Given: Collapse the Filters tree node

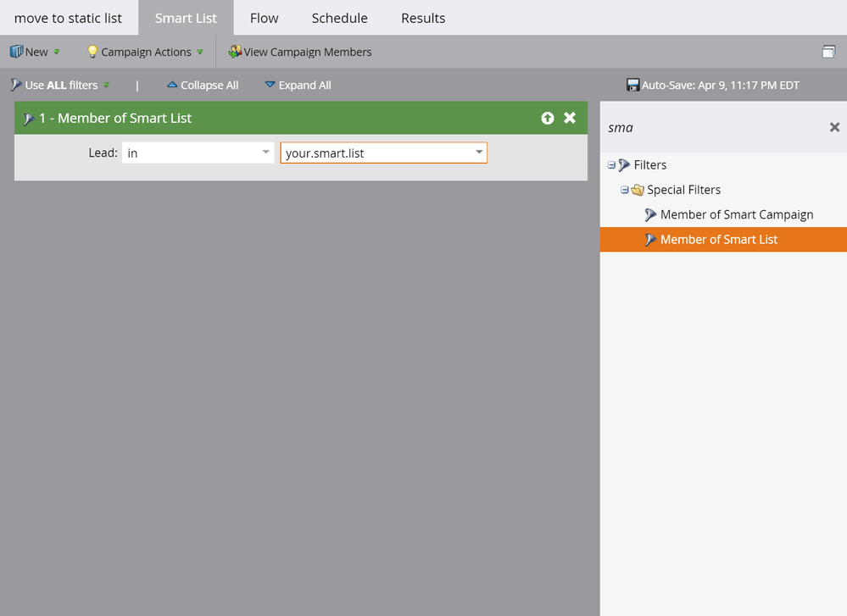Looking at the screenshot, I should [x=611, y=165].
